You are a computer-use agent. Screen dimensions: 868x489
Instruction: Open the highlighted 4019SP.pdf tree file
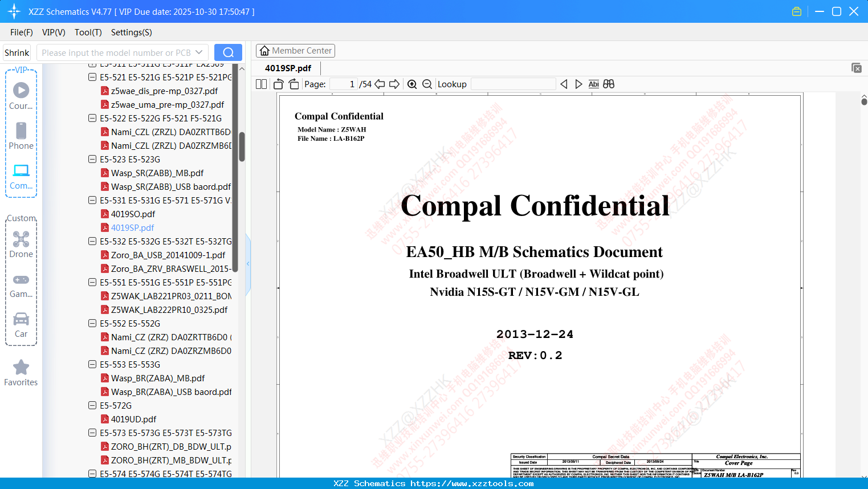pyautogui.click(x=132, y=228)
